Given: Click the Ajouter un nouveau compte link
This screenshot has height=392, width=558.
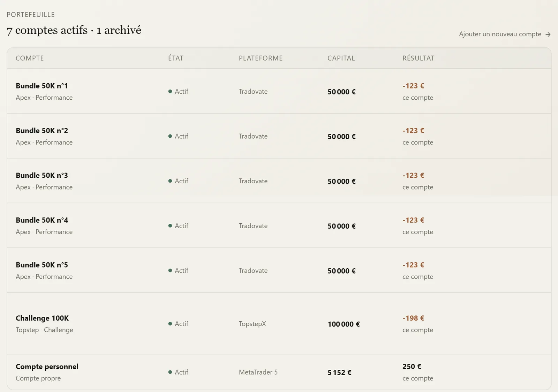Looking at the screenshot, I should (505, 34).
